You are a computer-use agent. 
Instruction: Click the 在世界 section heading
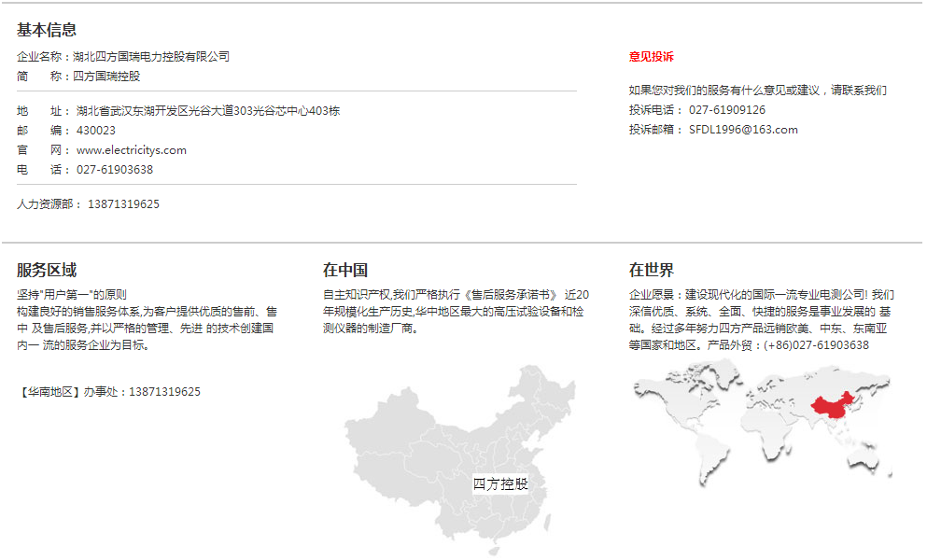point(652,271)
